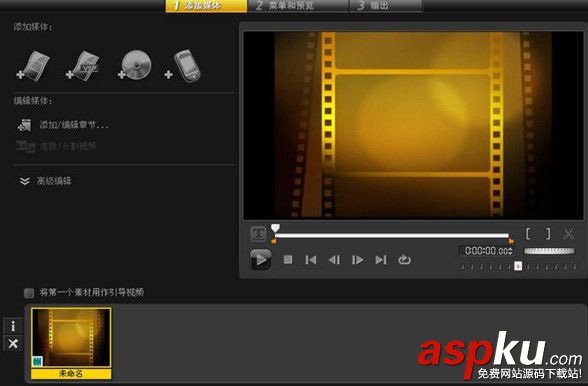
Task: Click the media info 'i' icon
Action: 13,326
